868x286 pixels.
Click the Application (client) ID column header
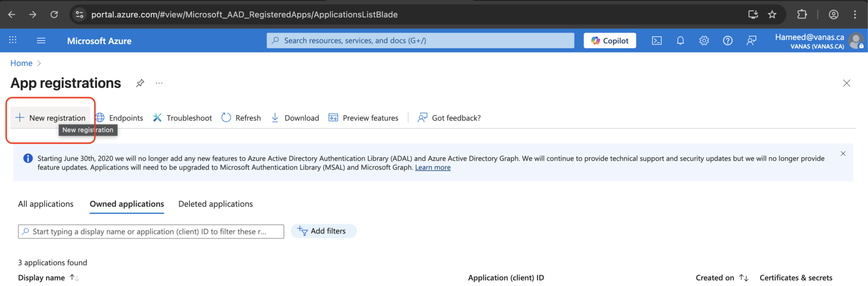(506, 278)
